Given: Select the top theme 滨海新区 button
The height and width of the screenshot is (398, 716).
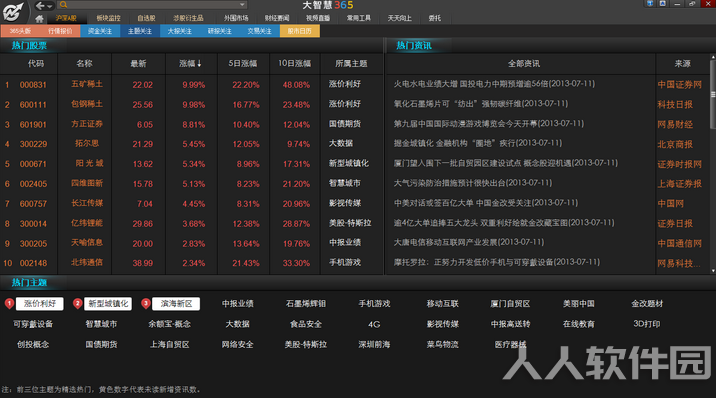Looking at the screenshot, I should coord(176,304).
